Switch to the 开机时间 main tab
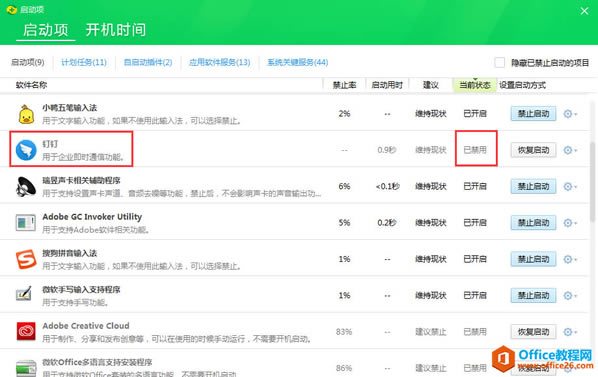The width and height of the screenshot is (598, 377). click(116, 30)
